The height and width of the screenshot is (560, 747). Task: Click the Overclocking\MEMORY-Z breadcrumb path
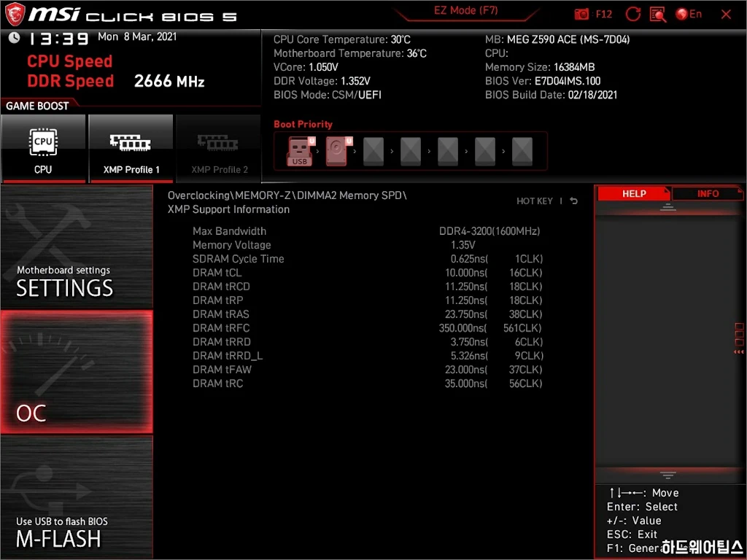(x=287, y=195)
